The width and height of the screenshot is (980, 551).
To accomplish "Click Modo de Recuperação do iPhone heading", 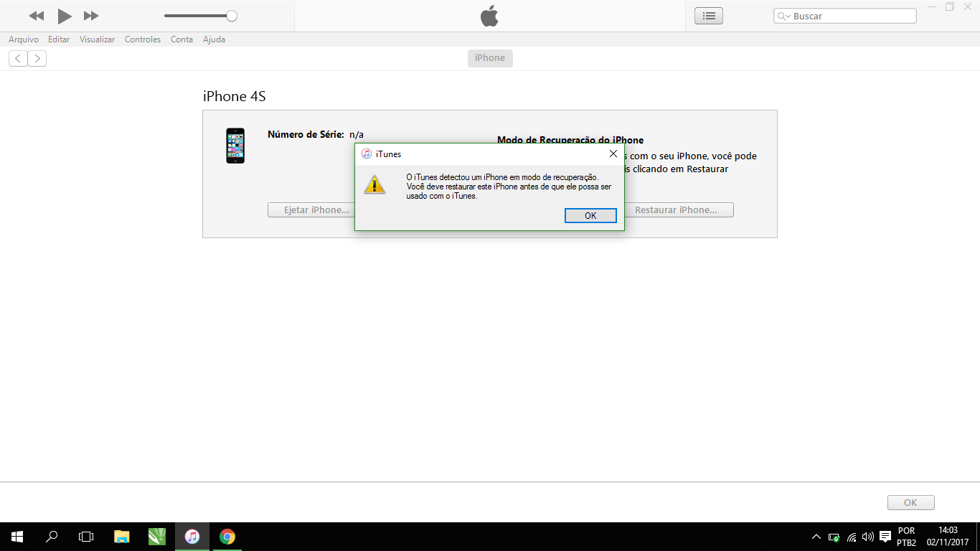I will pyautogui.click(x=570, y=140).
